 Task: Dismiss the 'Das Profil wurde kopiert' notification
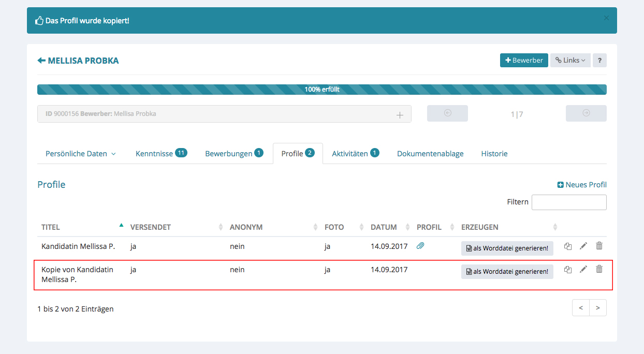point(606,18)
